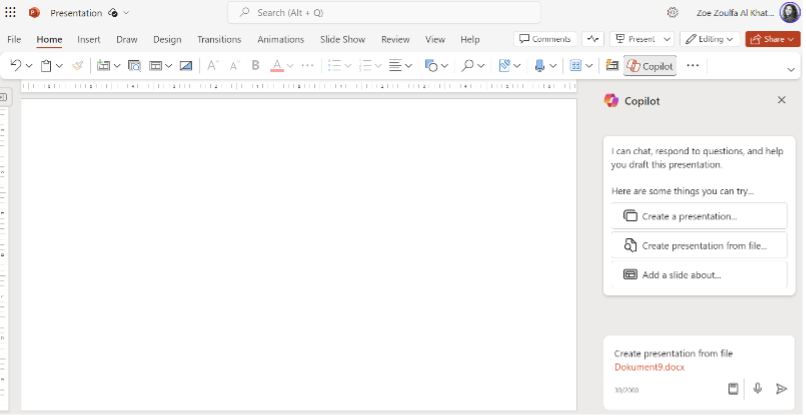
Task: Open the add-ins dropdown arrow
Action: pos(589,66)
